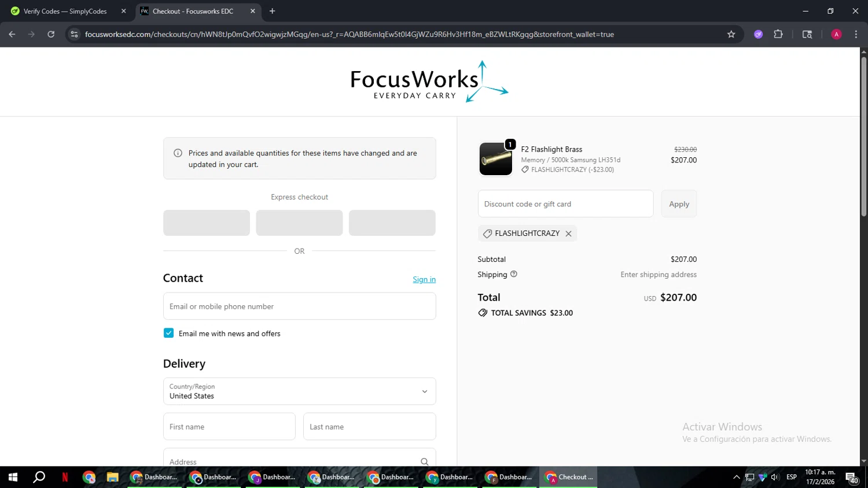The image size is (868, 488).
Task: Reload the checkout page
Action: (x=51, y=34)
